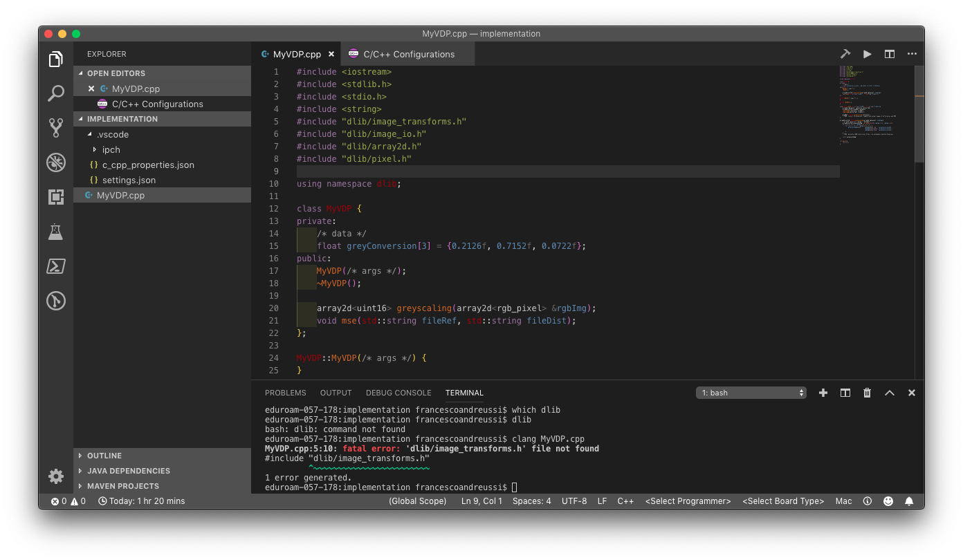Send feedback via the smiley icon
This screenshot has width=963, height=560.
point(888,501)
